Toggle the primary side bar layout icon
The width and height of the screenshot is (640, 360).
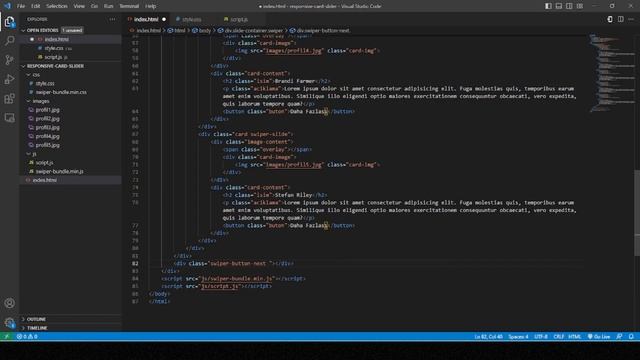(548, 6)
